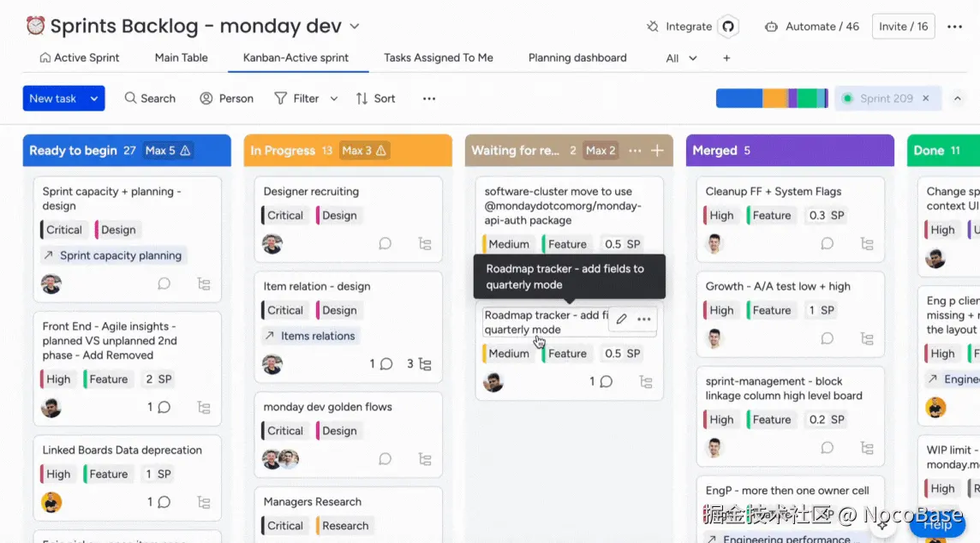This screenshot has height=543, width=980.
Task: Click Ready to begin Max 5 warning
Action: [168, 151]
